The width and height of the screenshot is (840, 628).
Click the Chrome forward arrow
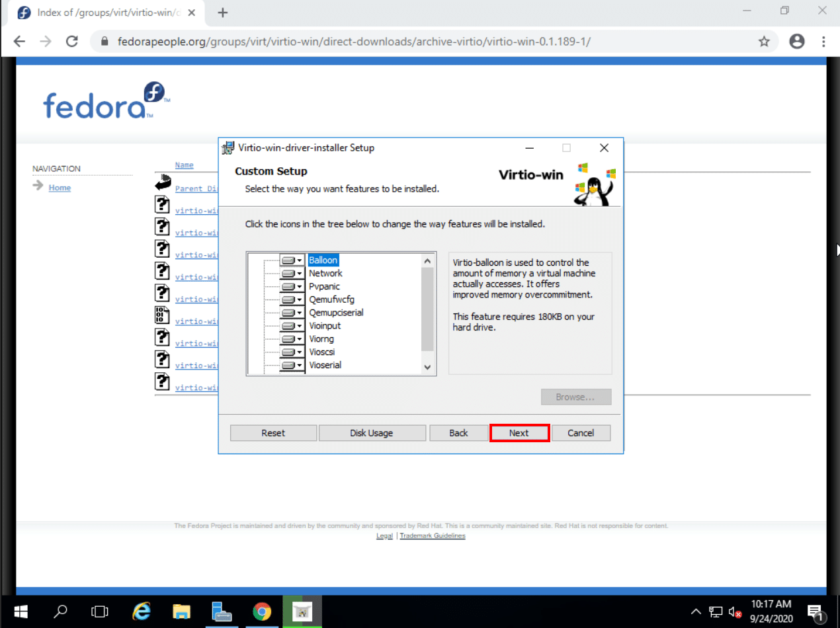45,42
